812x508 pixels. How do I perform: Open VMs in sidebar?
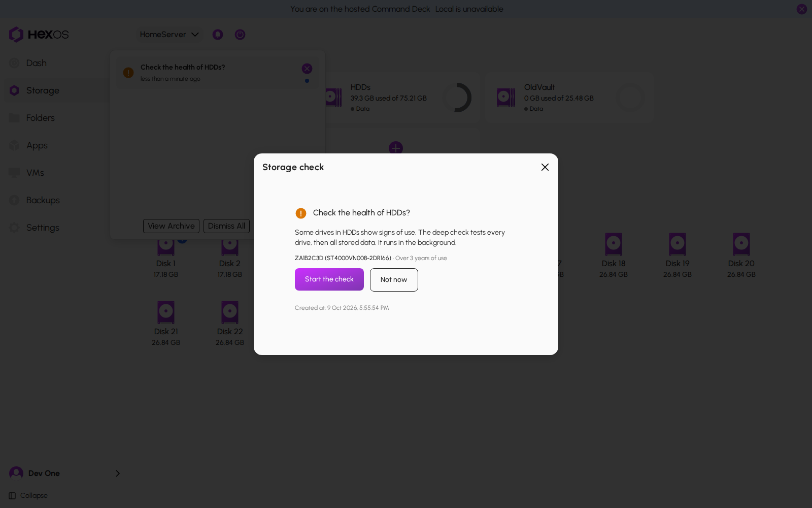tap(35, 173)
